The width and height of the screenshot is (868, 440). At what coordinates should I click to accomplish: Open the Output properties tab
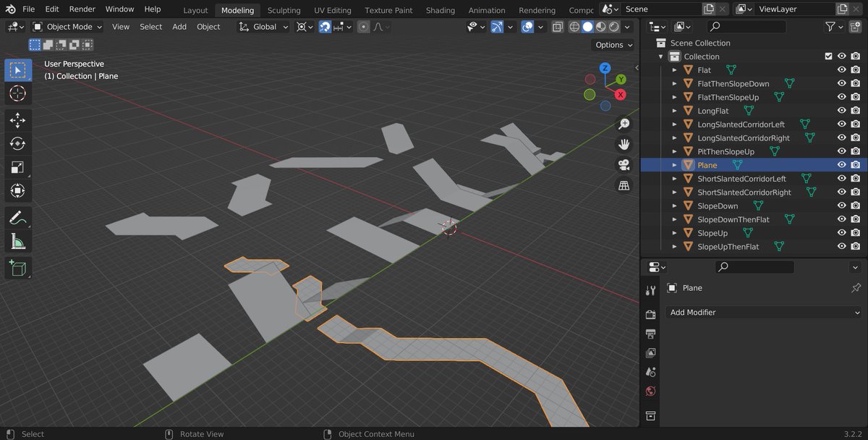click(x=650, y=334)
